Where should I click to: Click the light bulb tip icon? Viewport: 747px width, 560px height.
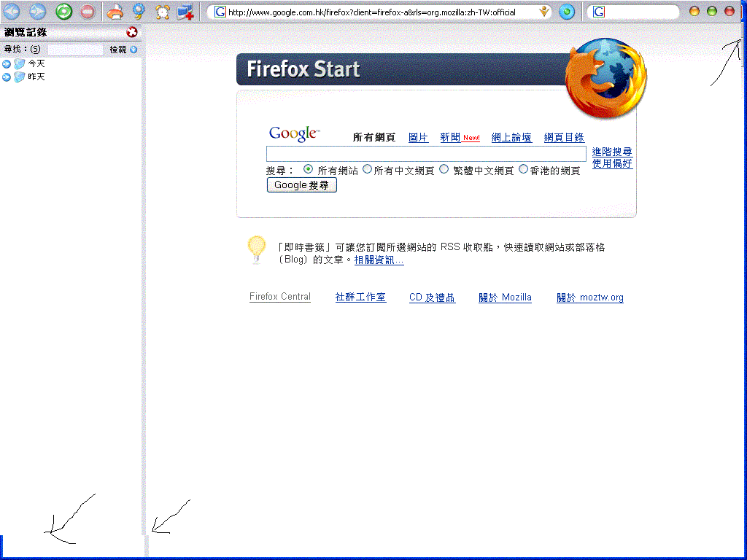point(256,250)
